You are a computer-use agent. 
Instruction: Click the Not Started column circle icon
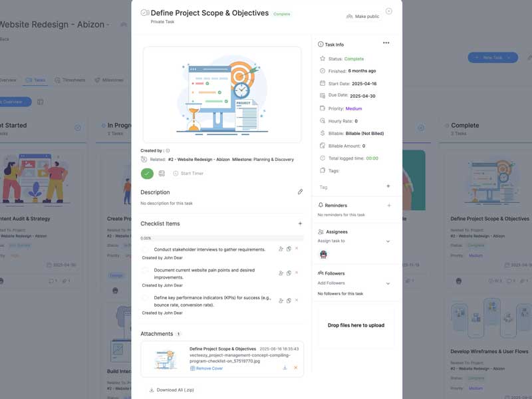pyautogui.click(x=78, y=128)
